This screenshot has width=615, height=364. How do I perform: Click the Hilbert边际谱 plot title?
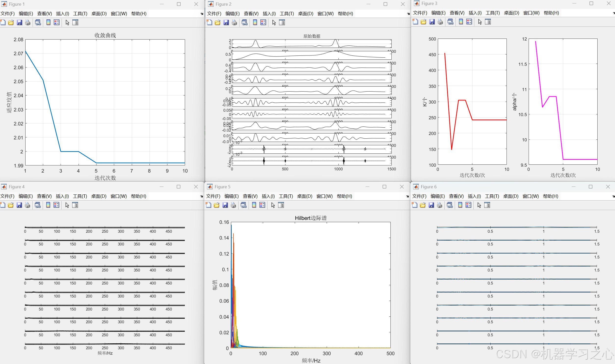point(311,218)
